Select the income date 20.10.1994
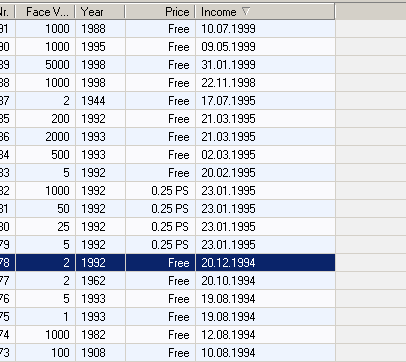Image resolution: width=406 pixels, height=362 pixels. [x=228, y=281]
